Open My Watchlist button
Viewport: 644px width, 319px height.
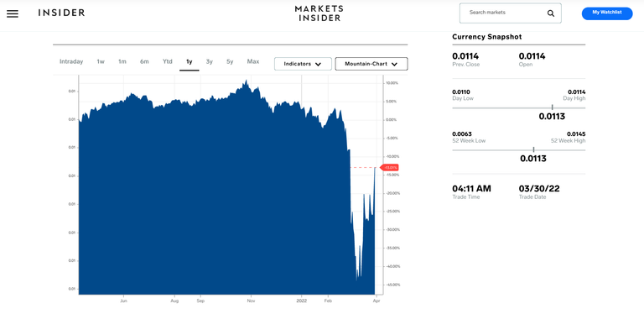pos(607,13)
